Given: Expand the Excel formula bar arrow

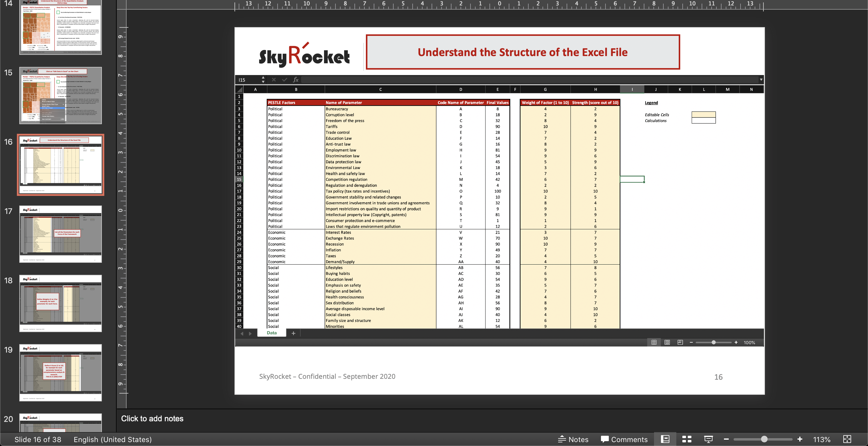Looking at the screenshot, I should tap(761, 80).
